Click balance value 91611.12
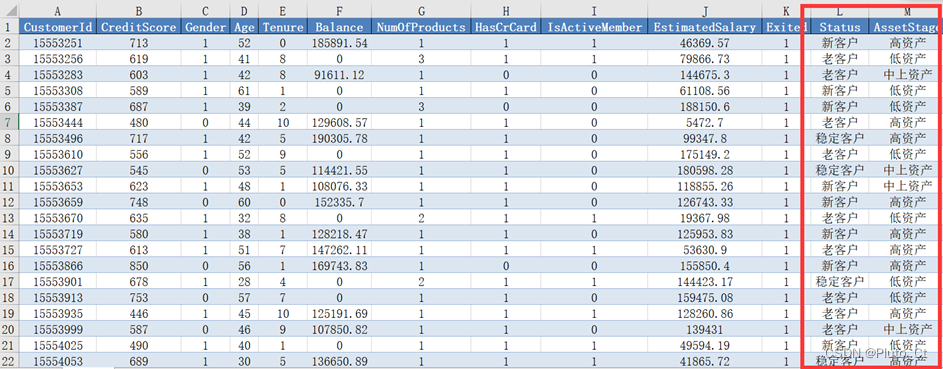Viewport: 943px width, 369px height. pyautogui.click(x=340, y=75)
